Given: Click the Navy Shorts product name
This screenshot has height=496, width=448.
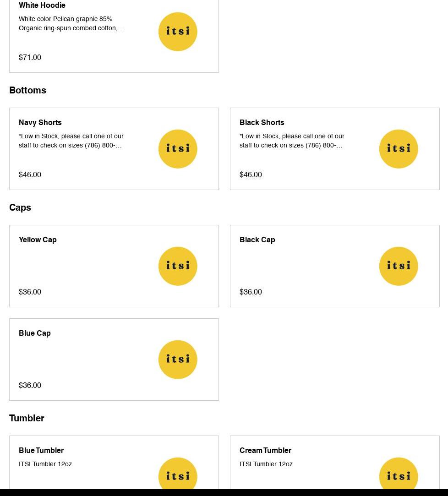Looking at the screenshot, I should point(40,123).
